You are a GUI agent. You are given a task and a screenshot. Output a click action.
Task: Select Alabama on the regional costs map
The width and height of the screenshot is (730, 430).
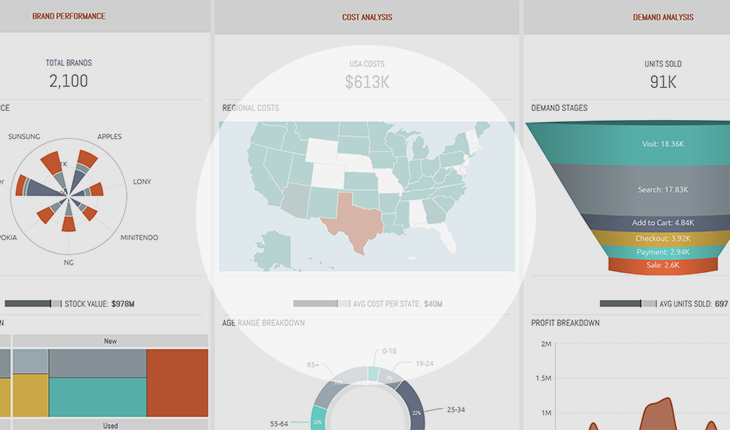click(418, 213)
